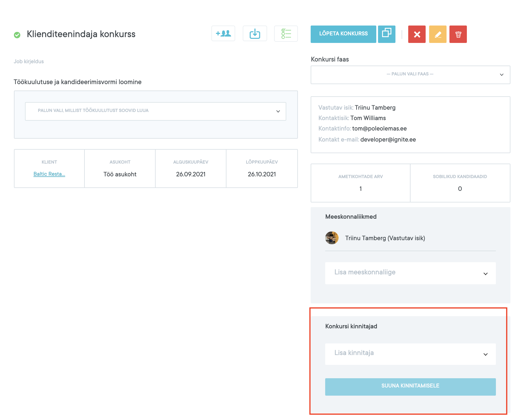Click Triinu Tamberg's avatar thumbnail
529x420 pixels.
332,238
